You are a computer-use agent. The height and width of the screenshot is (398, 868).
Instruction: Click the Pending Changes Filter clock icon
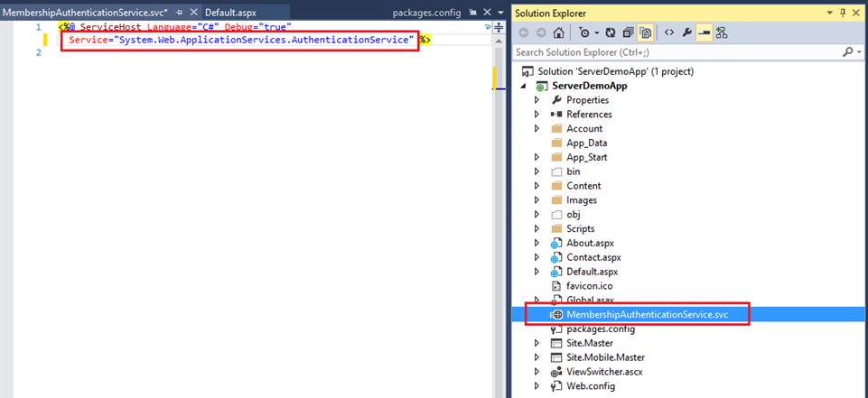pyautogui.click(x=584, y=32)
